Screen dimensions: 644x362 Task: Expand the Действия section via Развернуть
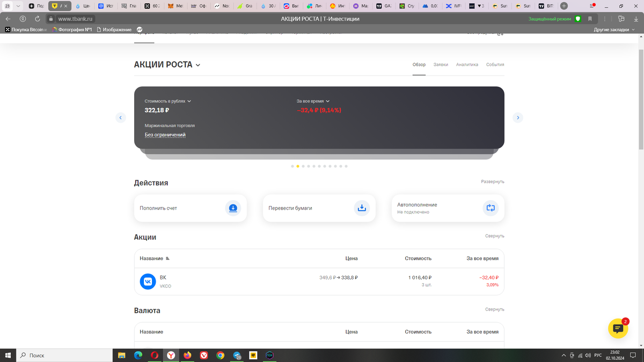point(493,182)
